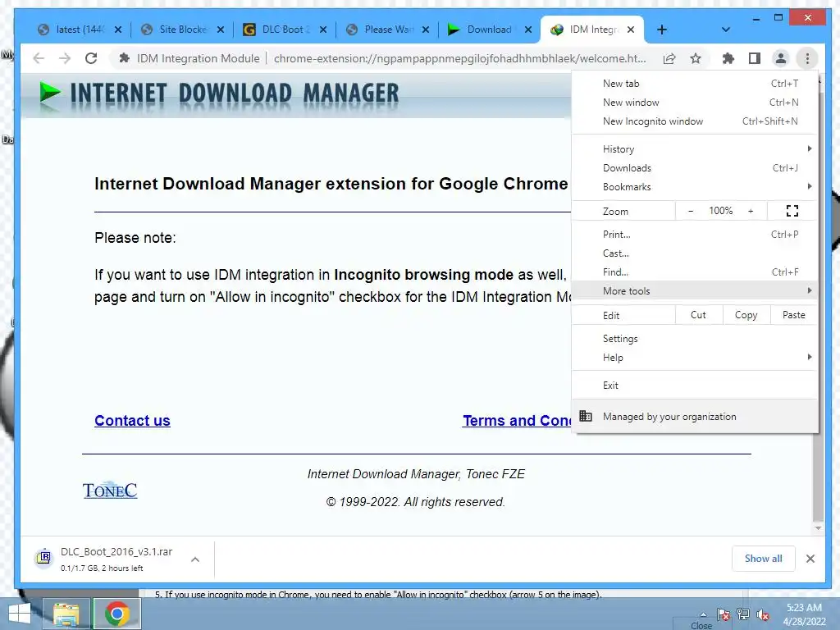Increase zoom with plus button
This screenshot has width=840, height=630.
tap(751, 211)
